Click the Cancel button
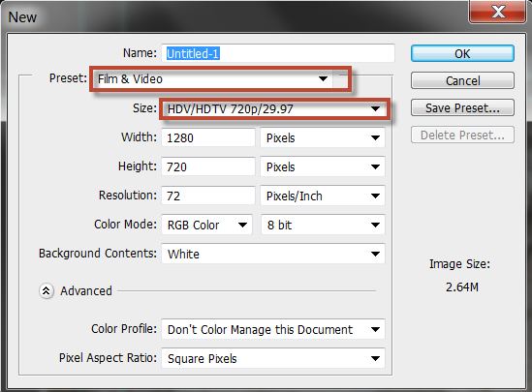Screen dimensions: 532x392 (x=462, y=80)
